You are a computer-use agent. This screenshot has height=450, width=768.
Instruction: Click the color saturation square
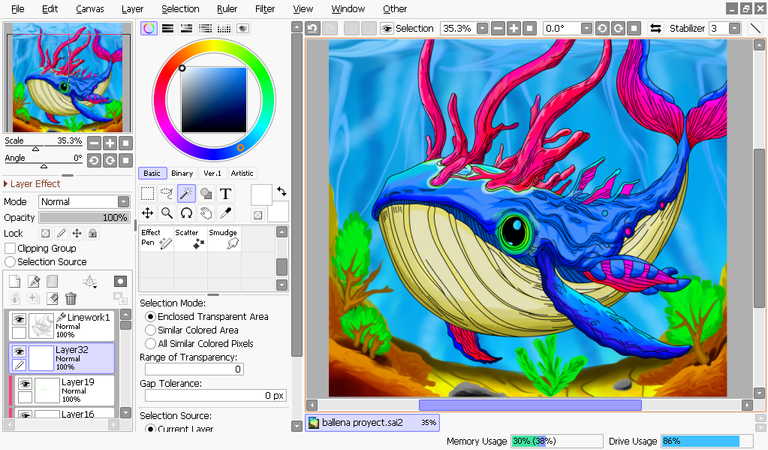tap(214, 100)
